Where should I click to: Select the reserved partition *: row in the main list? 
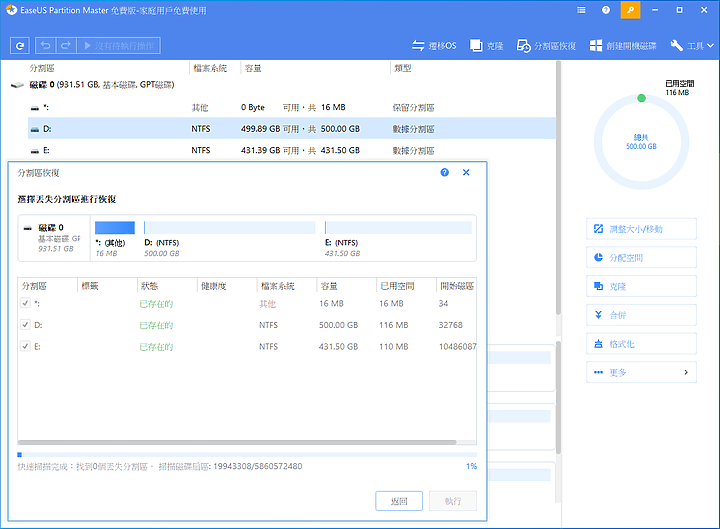[x=292, y=107]
